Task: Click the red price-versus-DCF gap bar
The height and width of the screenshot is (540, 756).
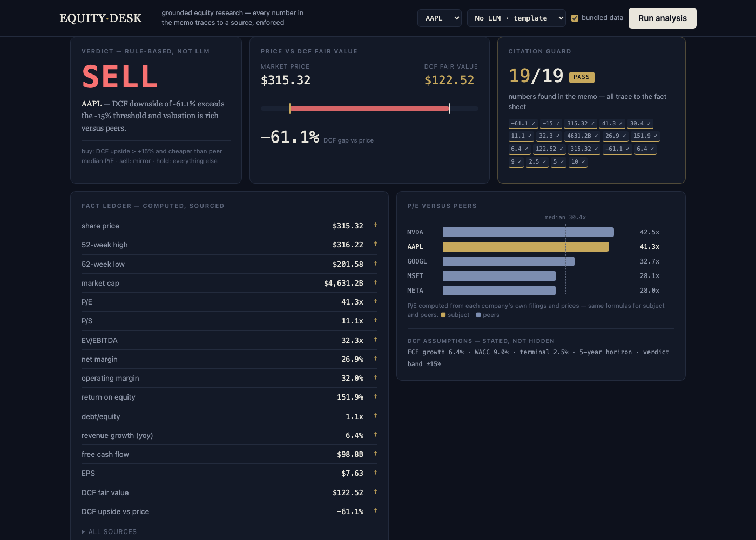Action: click(x=369, y=109)
